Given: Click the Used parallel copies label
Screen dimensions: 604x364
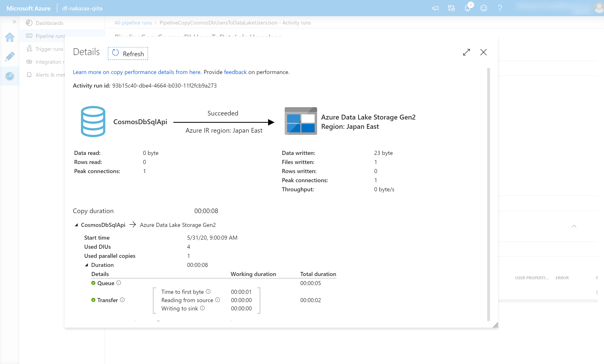Looking at the screenshot, I should pyautogui.click(x=110, y=256).
